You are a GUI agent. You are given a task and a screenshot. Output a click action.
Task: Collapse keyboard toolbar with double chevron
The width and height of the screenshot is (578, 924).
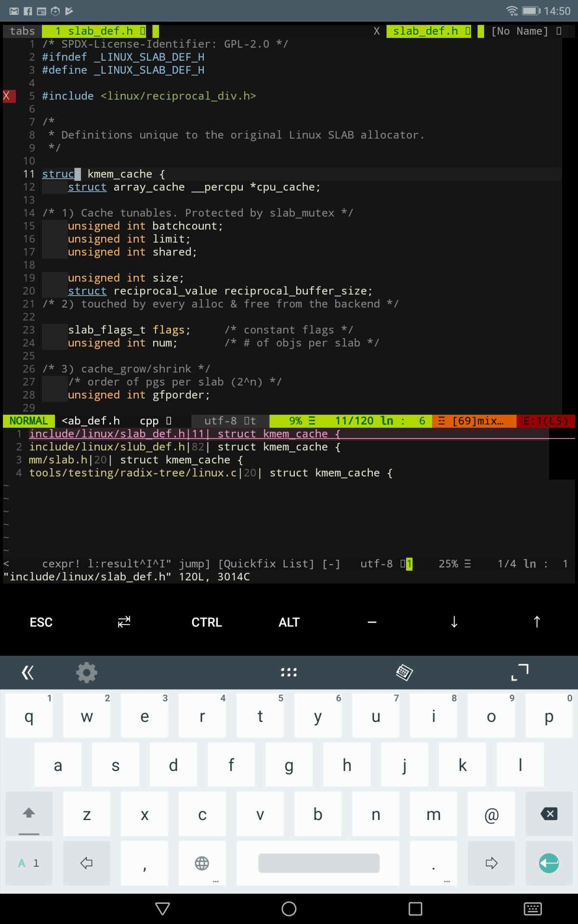(28, 672)
